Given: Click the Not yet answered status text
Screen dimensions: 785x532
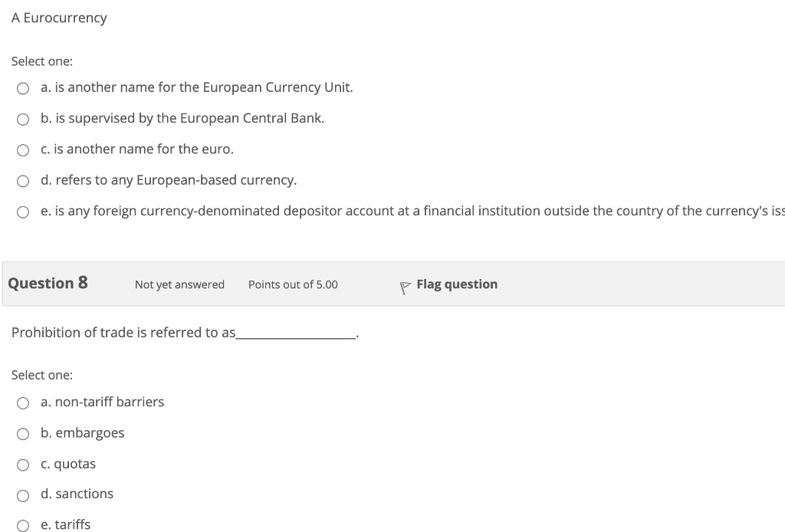Looking at the screenshot, I should pos(179,284).
